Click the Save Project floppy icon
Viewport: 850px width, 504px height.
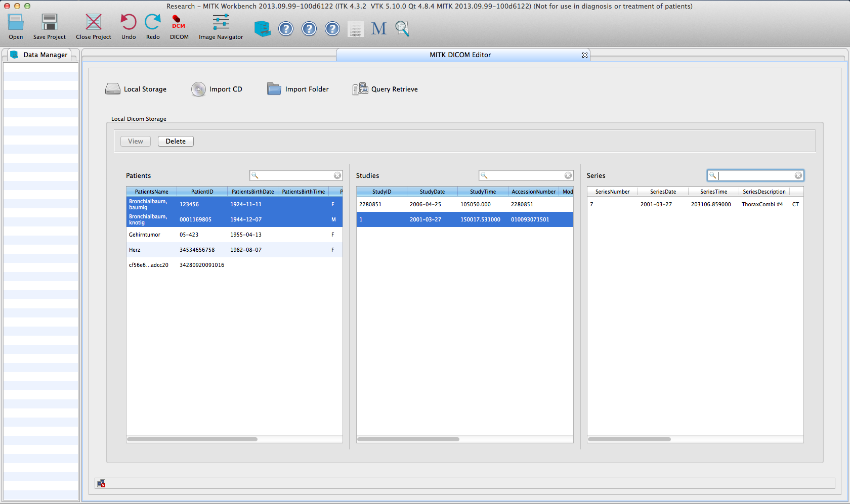(50, 23)
